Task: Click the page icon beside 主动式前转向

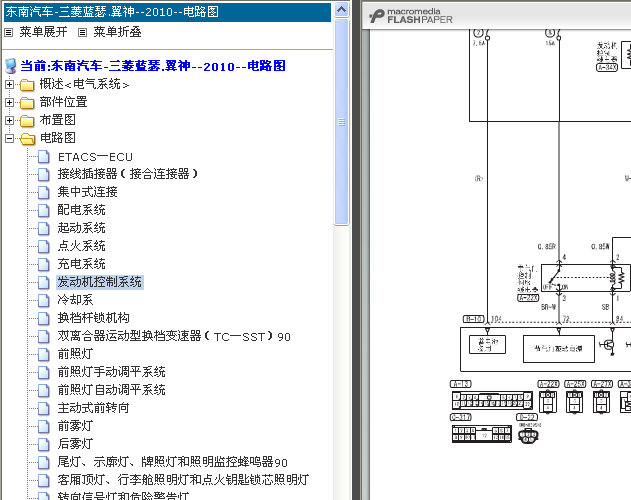Action: pyautogui.click(x=43, y=408)
